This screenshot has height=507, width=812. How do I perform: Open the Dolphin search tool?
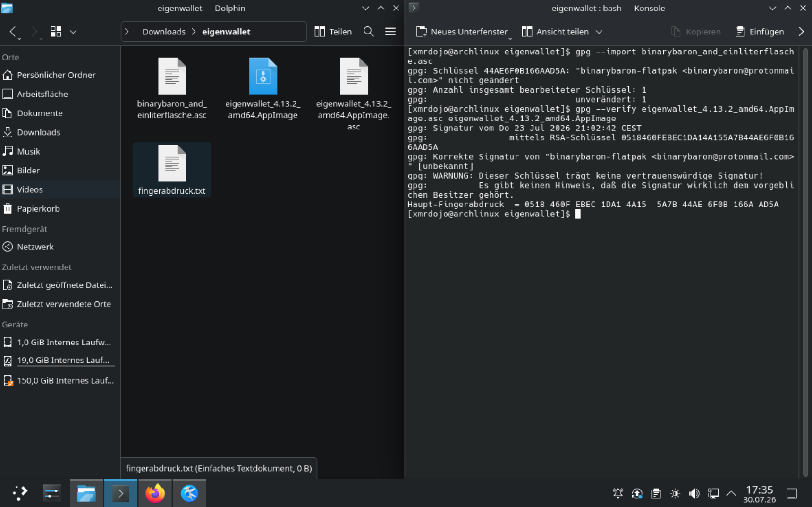[369, 32]
